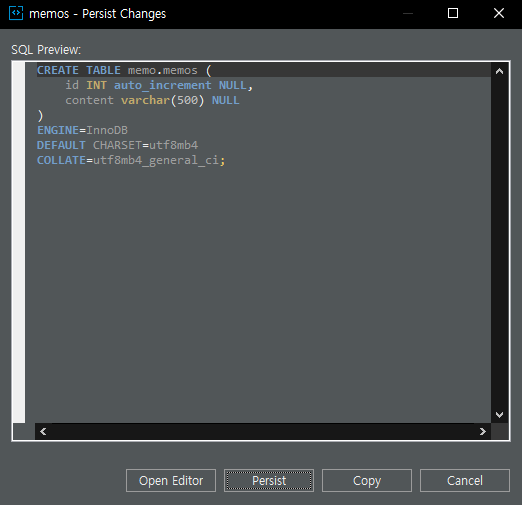
Task: Click the NULL keyword on the id line
Action: [233, 85]
